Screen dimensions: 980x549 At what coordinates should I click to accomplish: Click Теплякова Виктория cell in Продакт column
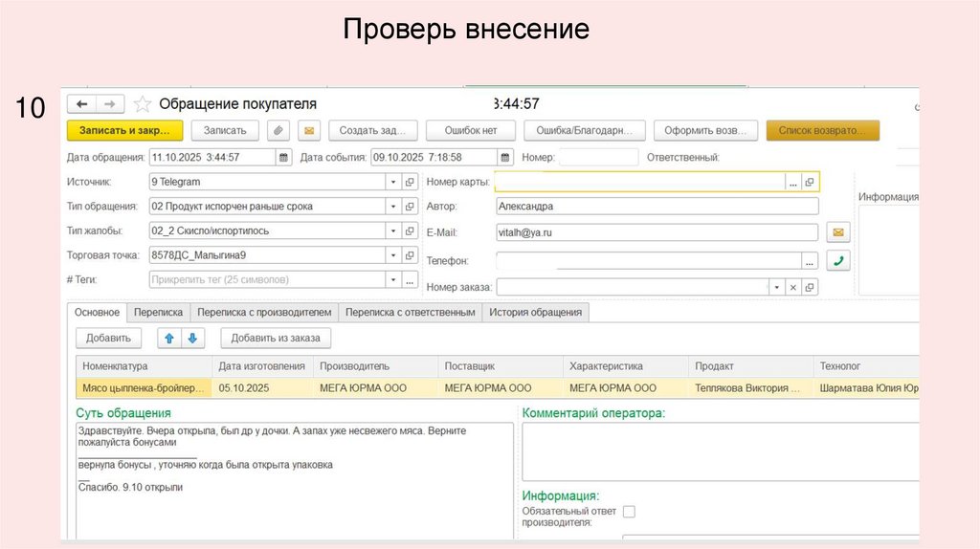click(x=750, y=388)
